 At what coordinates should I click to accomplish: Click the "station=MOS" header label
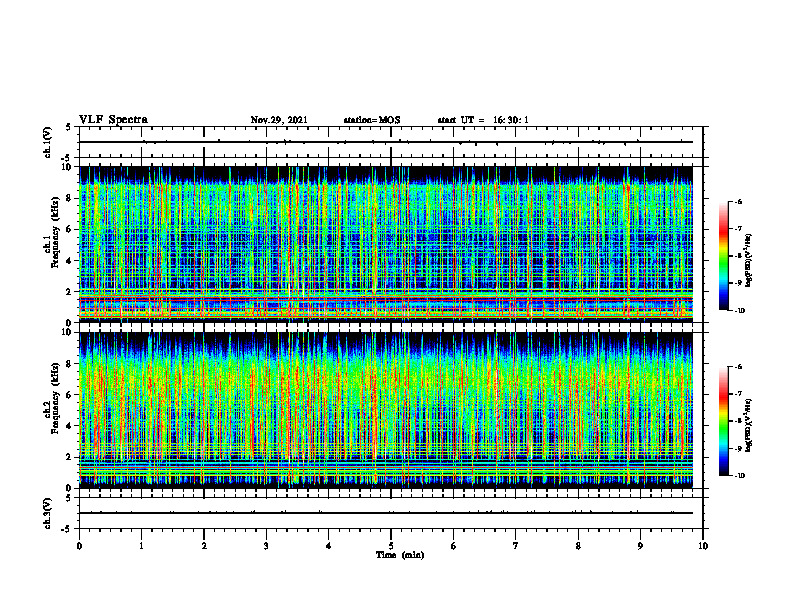coord(372,120)
